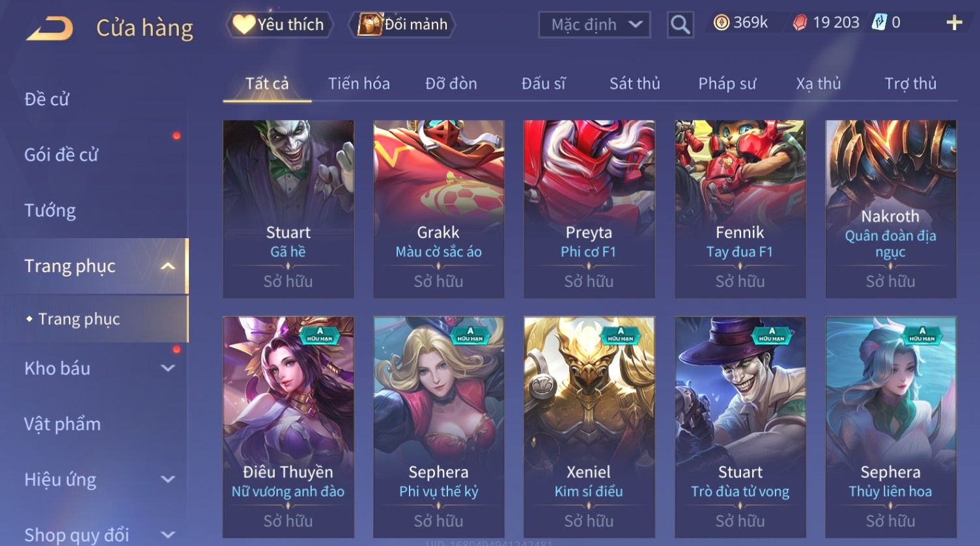The height and width of the screenshot is (546, 980).
Task: Go to Gói đề cử section
Action: pos(61,155)
